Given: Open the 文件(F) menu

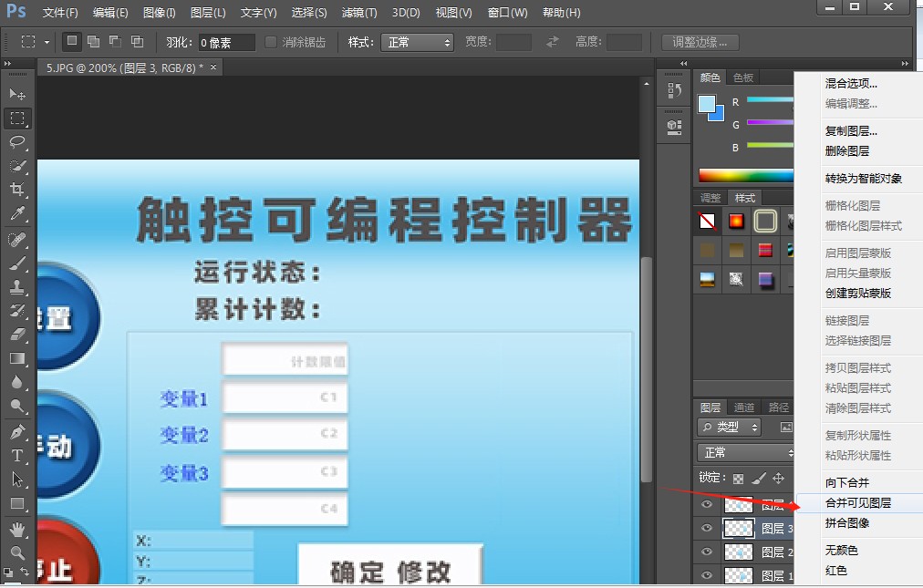Looking at the screenshot, I should 60,13.
